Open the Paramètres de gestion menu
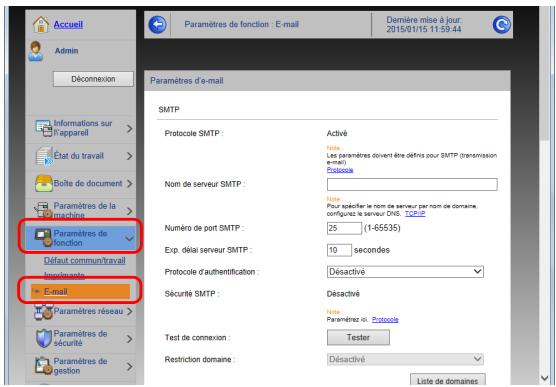 click(81, 366)
